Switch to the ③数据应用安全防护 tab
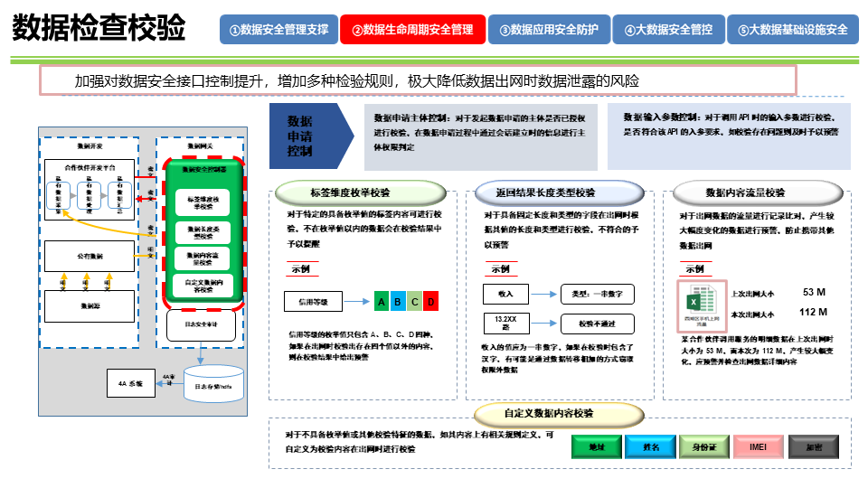The height and width of the screenshot is (488, 868). (x=549, y=29)
